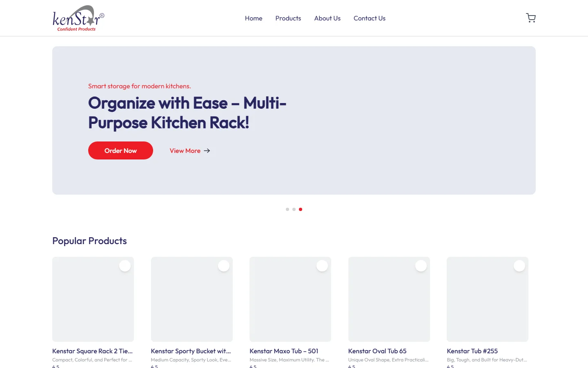The height and width of the screenshot is (368, 588).
Task: Select the "Kenstar Tub #255" title
Action: (472, 351)
